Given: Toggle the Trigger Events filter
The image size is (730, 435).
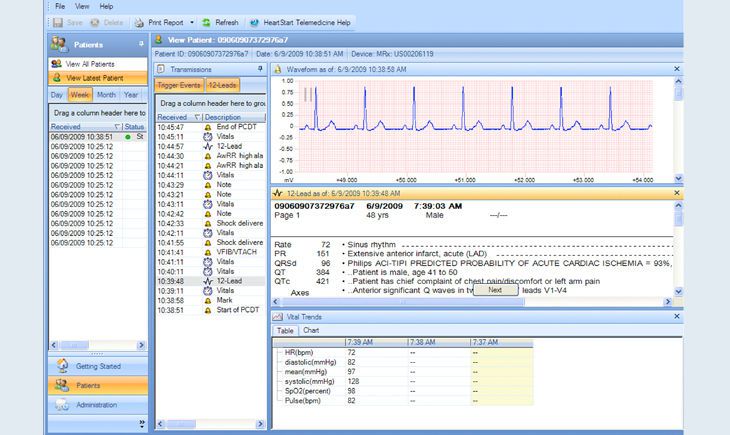Looking at the screenshot, I should click(x=179, y=86).
